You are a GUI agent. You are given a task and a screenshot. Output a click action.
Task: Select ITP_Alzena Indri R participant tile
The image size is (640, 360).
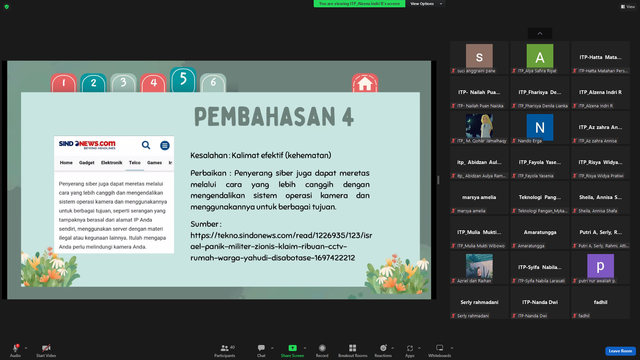[x=600, y=93]
